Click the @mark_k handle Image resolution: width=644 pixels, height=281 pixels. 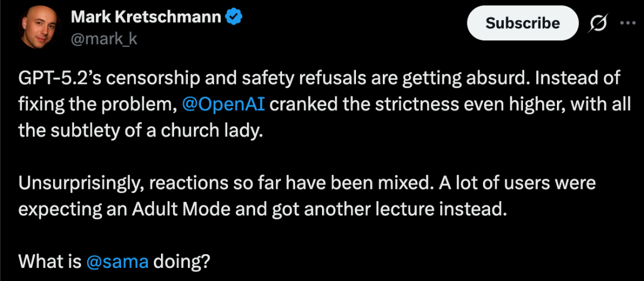(104, 40)
